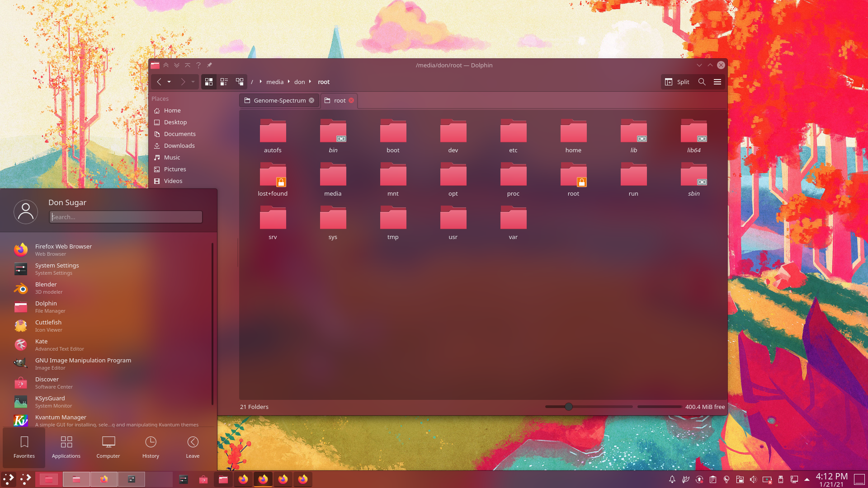
Task: Launch Kvantum Manager
Action: point(108,420)
